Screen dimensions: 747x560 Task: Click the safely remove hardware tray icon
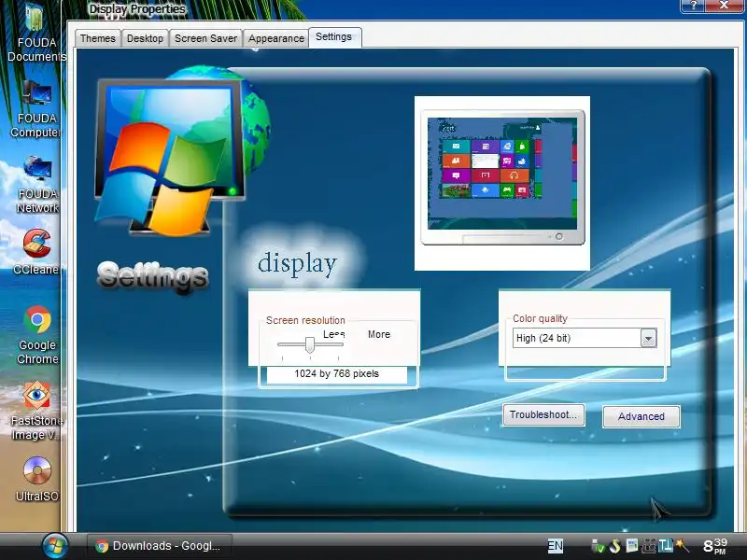[x=598, y=546]
